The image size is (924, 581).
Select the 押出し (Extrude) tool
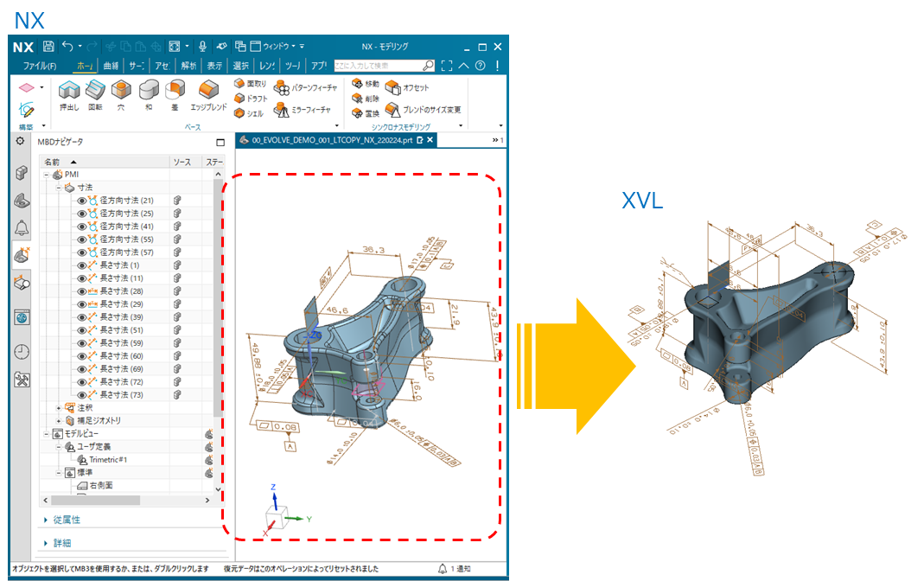click(69, 95)
